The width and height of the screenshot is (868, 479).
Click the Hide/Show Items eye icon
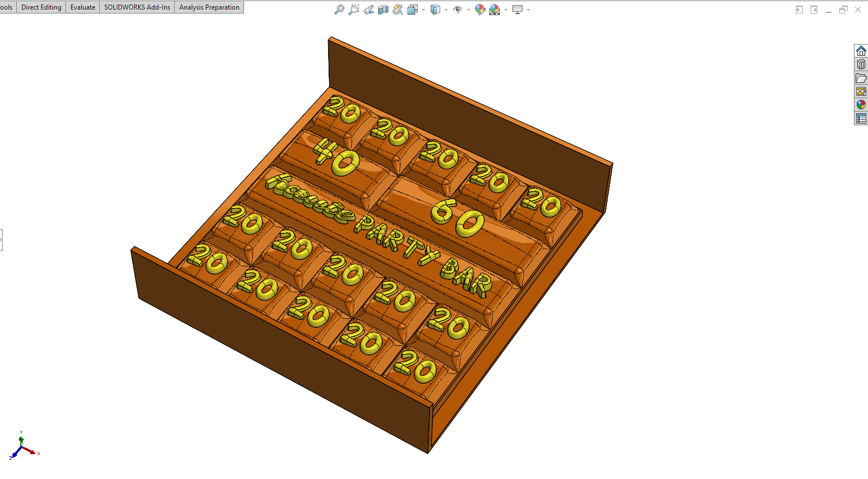click(x=458, y=10)
